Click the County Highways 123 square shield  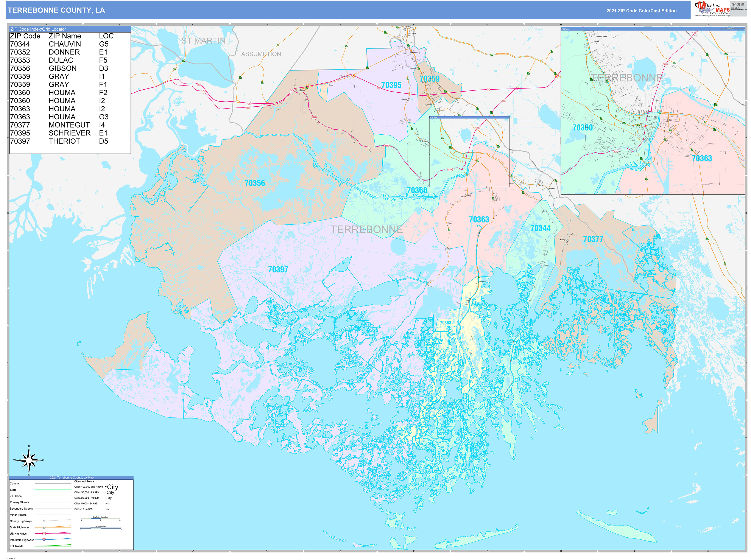pos(44,521)
